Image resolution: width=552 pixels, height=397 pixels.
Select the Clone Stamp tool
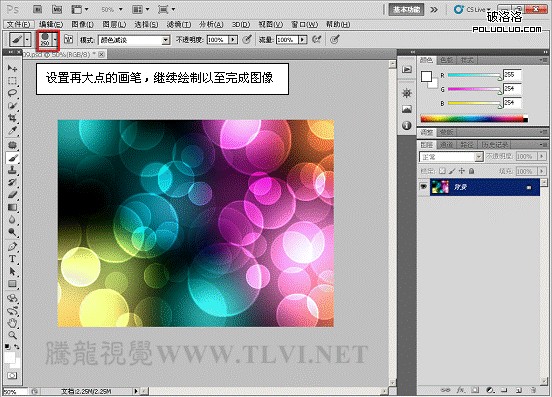(x=12, y=170)
